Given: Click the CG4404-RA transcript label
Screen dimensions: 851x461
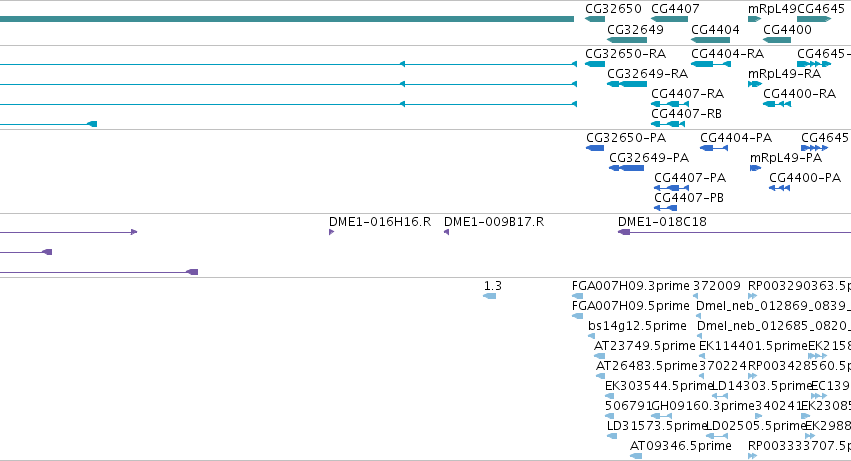Looking at the screenshot, I should coord(727,54).
